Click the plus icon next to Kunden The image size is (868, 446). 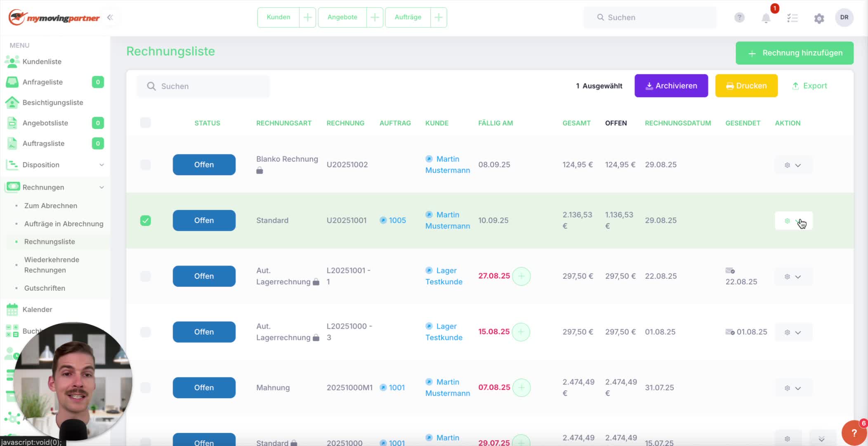307,17
